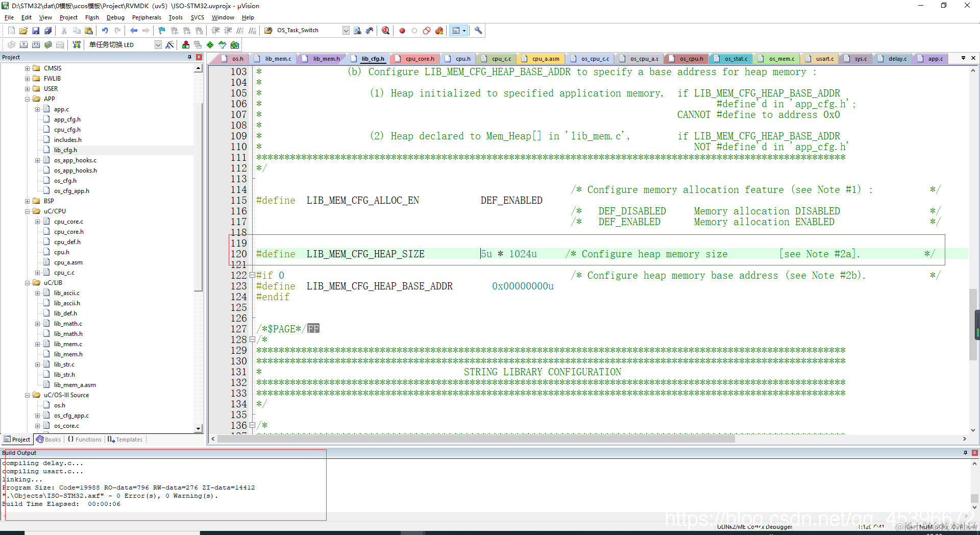Download code to flash with LOAD icon
This screenshot has height=535, width=980.
(x=77, y=45)
